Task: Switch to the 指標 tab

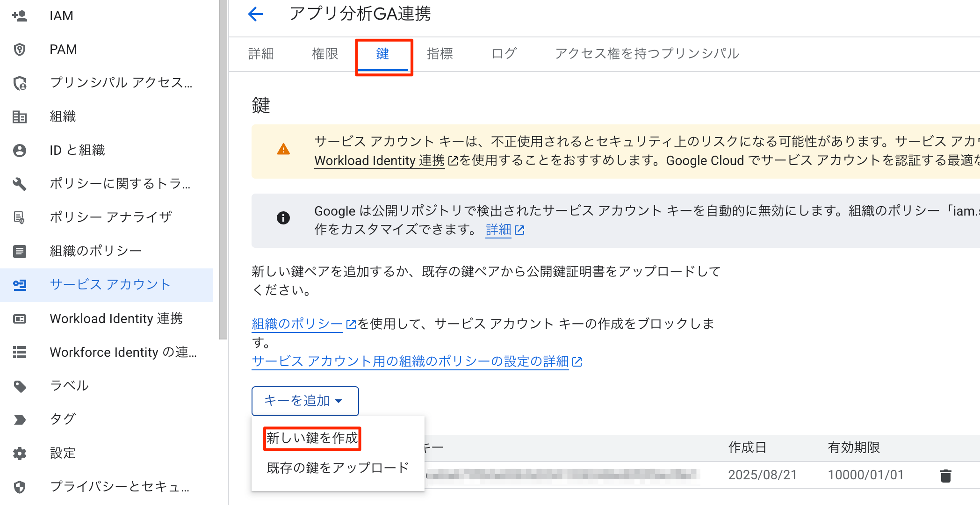Action: [440, 54]
